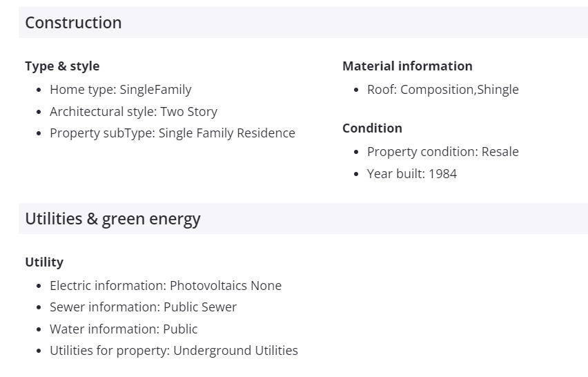The width and height of the screenshot is (588, 377).
Task: Click the Construction section header
Action: coord(73,23)
